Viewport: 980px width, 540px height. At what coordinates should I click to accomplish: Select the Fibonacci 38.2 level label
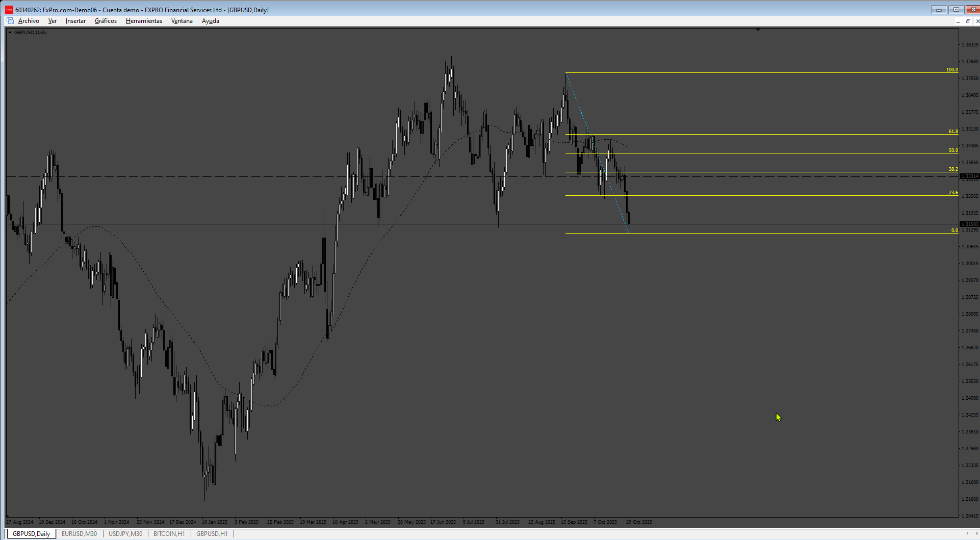coord(953,169)
